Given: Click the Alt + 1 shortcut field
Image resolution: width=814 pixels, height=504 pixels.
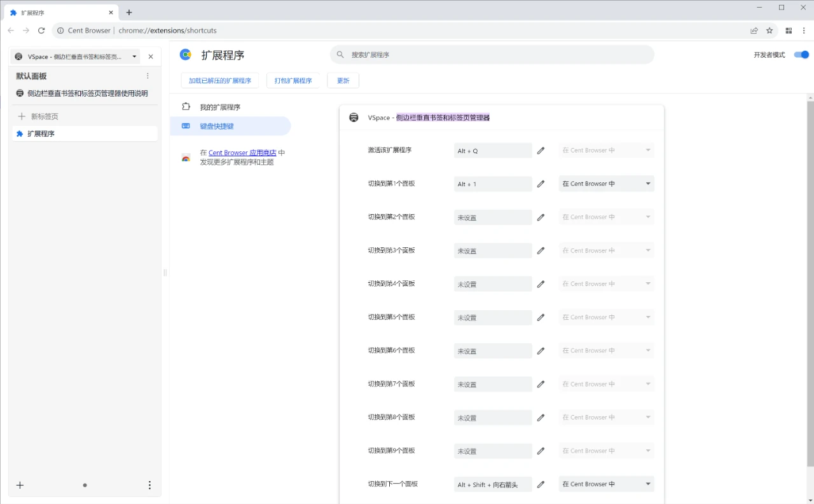Looking at the screenshot, I should coord(493,184).
